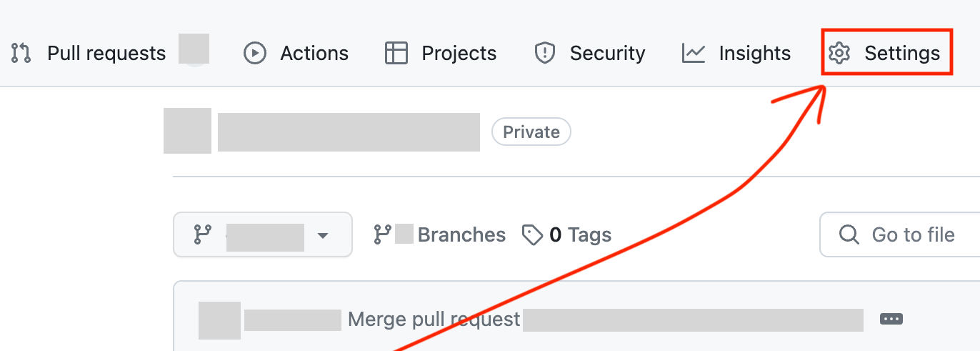
Task: Click the Projects table icon
Action: pos(396,53)
